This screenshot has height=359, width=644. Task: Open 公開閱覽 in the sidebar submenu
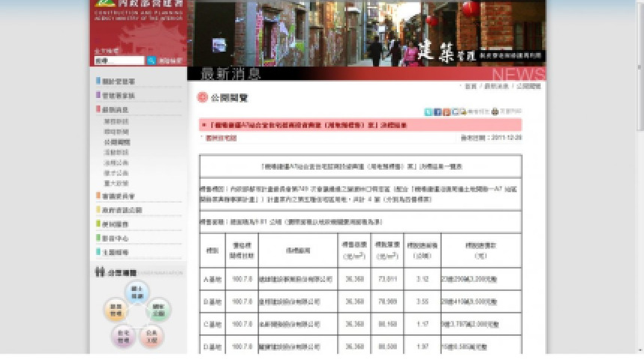tap(117, 141)
